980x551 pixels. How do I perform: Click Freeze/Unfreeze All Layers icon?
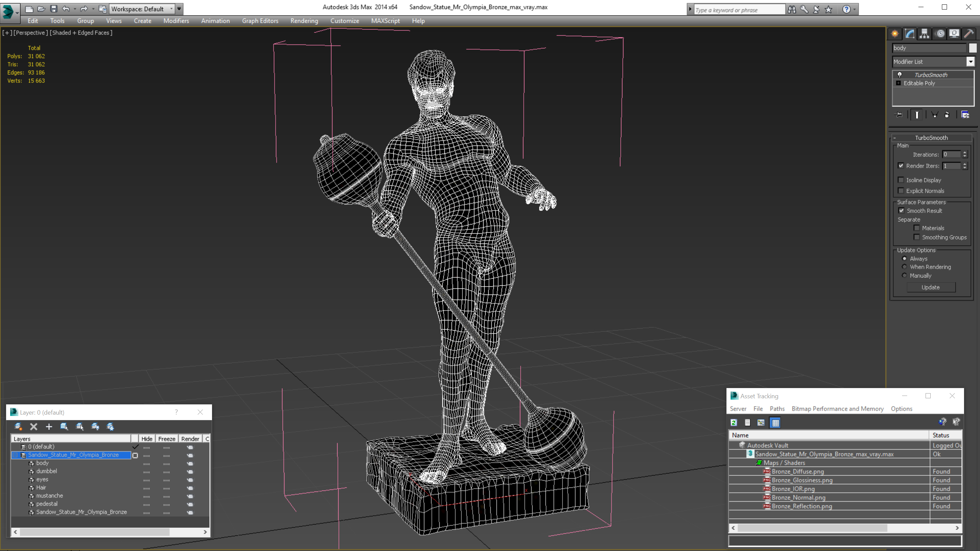(110, 427)
